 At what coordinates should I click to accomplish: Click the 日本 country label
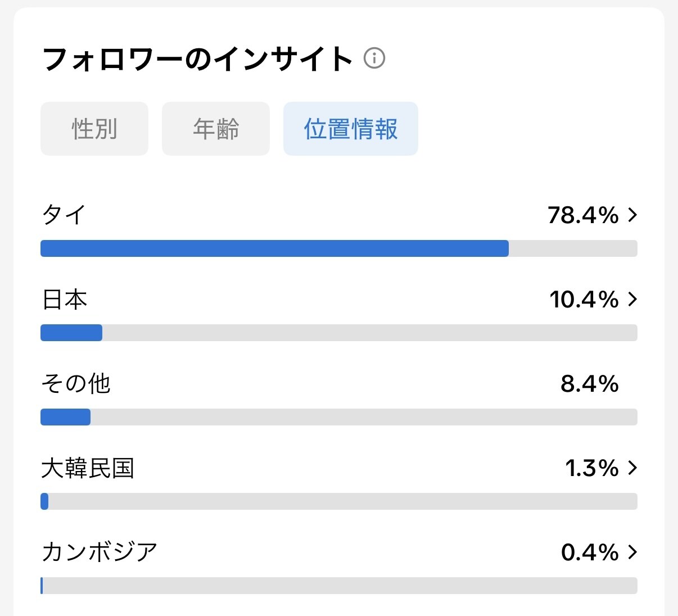(65, 299)
